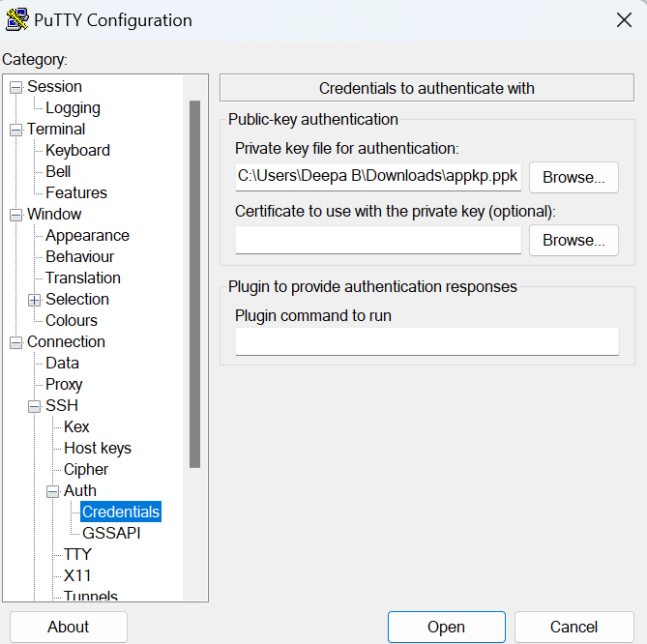Collapse the Window category node
This screenshot has width=647, height=644.
(x=15, y=215)
